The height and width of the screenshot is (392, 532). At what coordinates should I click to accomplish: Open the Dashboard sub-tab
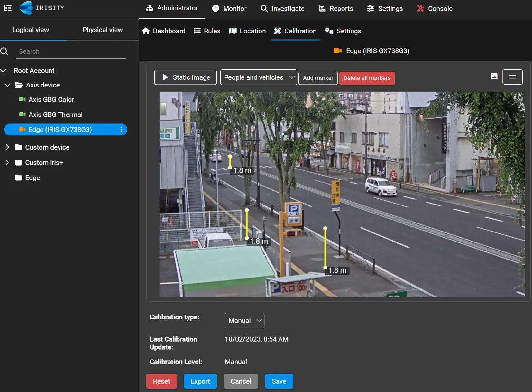pyautogui.click(x=164, y=31)
